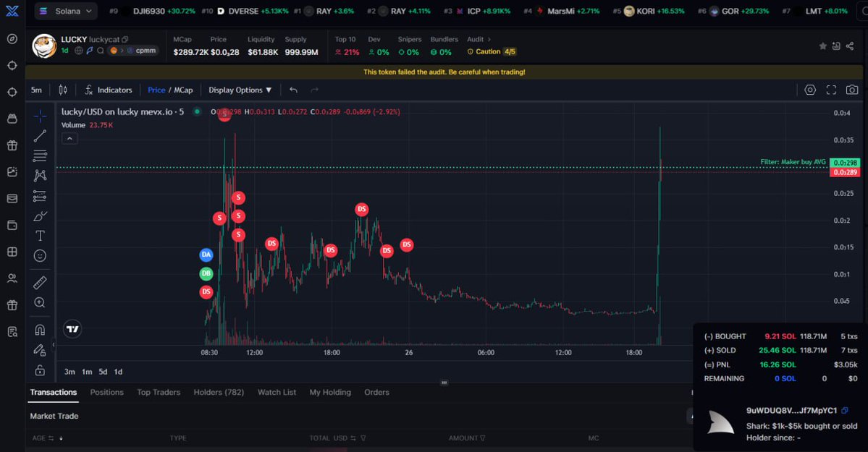
Task: Set chart range to 5d
Action: 103,372
